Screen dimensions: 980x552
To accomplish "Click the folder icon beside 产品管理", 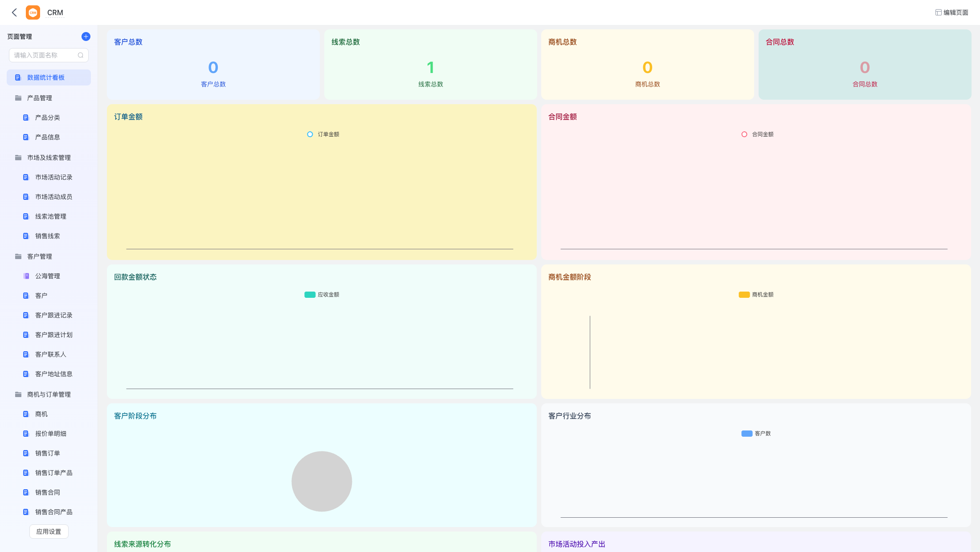I will coord(18,98).
